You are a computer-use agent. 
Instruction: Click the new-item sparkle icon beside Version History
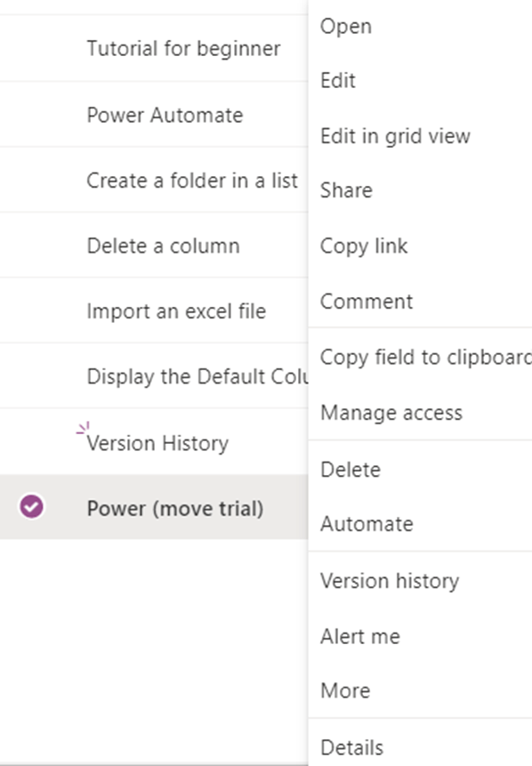coord(83,429)
